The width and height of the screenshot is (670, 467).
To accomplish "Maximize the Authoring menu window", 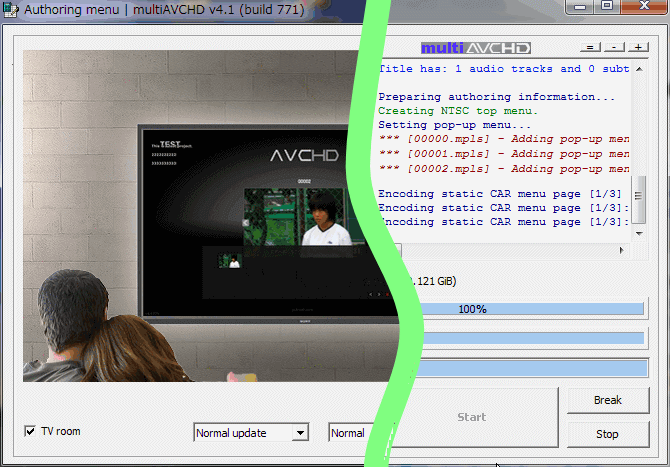I will point(607,7).
